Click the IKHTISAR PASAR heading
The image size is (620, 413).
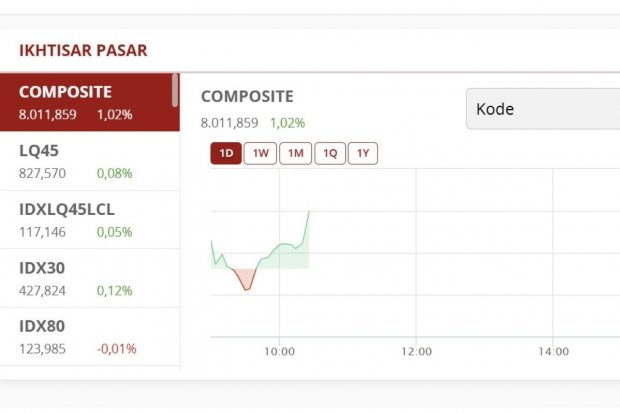point(83,50)
